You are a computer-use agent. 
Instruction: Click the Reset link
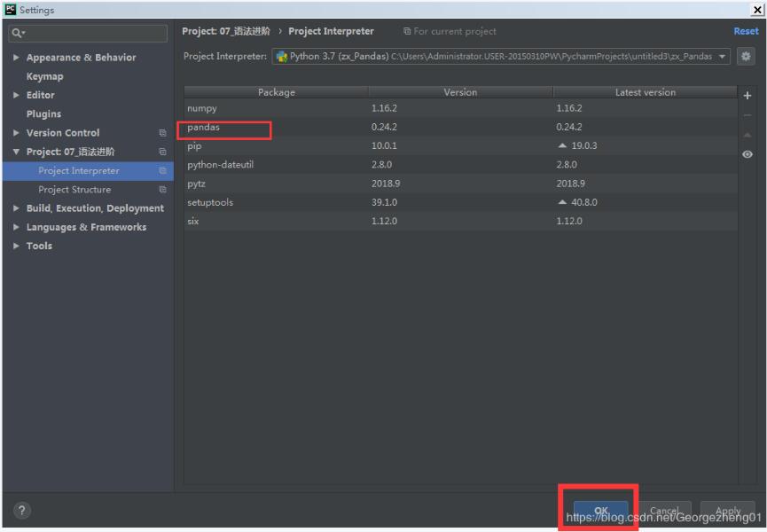point(746,31)
